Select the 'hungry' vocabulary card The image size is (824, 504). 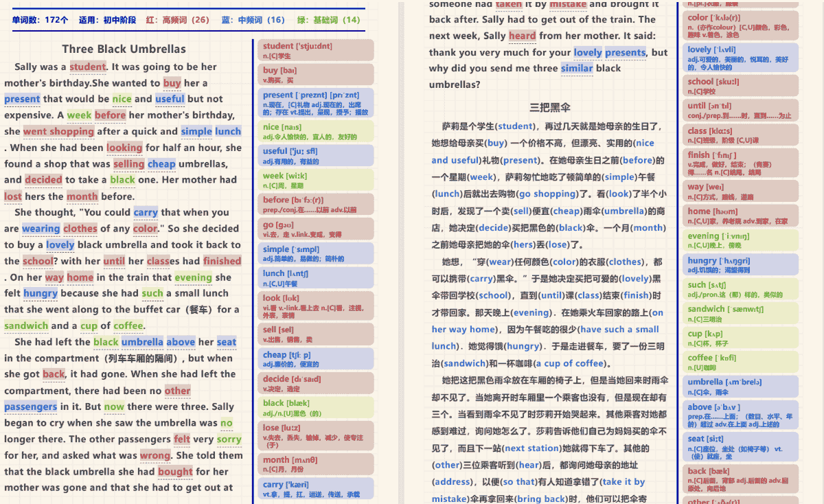740,265
